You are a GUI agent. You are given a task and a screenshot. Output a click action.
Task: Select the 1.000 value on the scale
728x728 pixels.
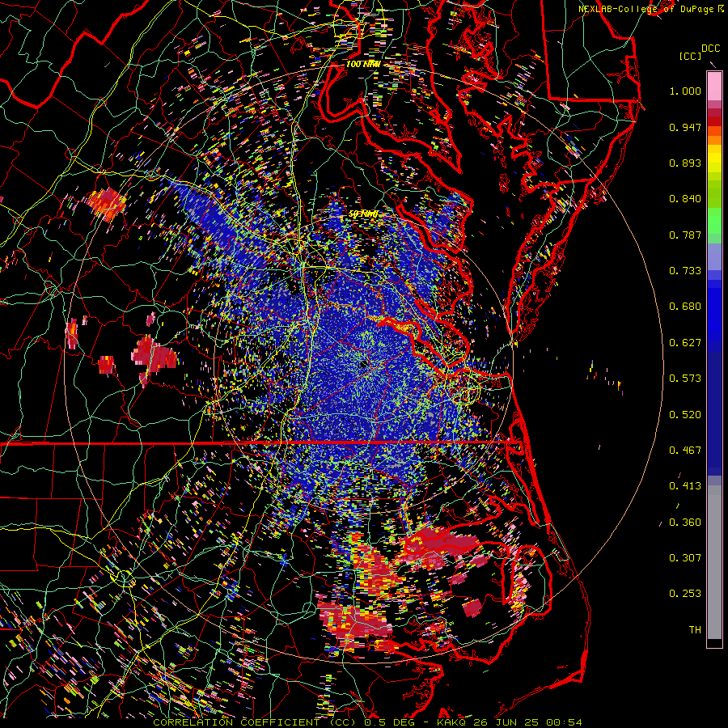[685, 91]
